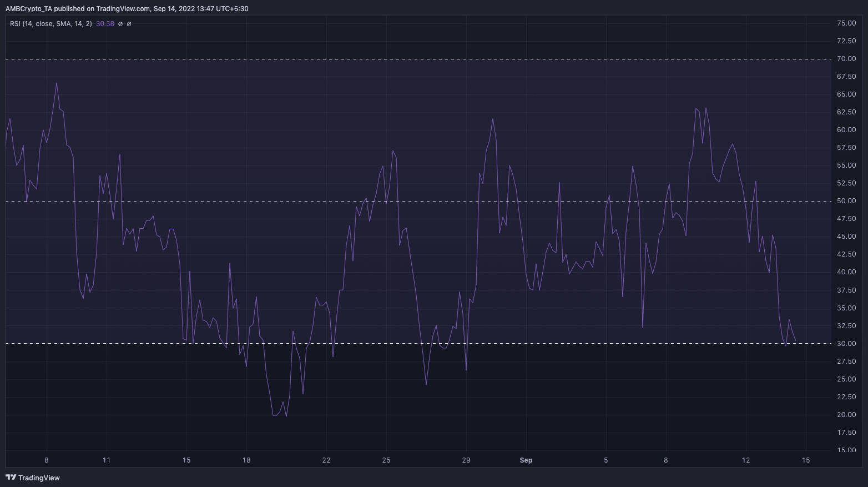Click the 40.00 scale label
Screen dimensions: 868x487
[x=846, y=272]
